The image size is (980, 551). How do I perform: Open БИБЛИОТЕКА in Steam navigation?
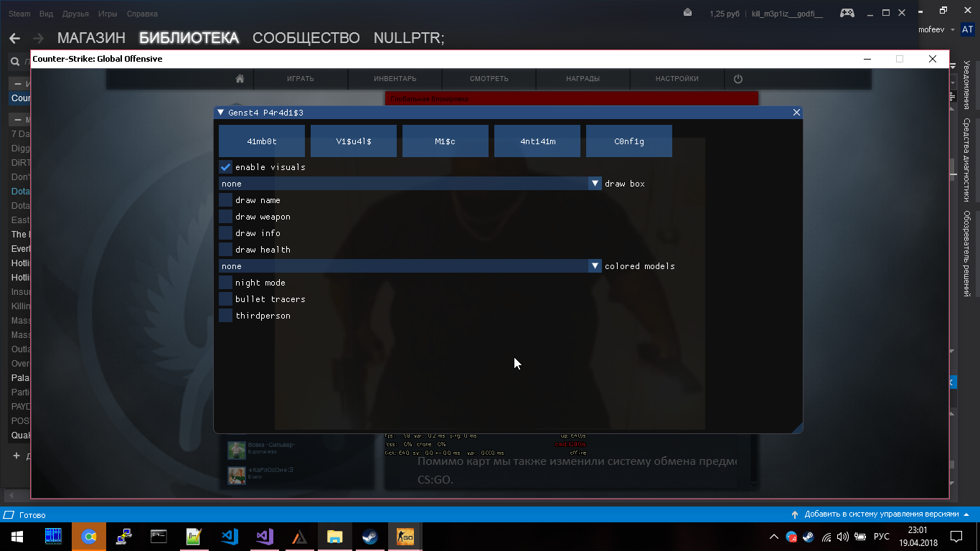coord(189,38)
